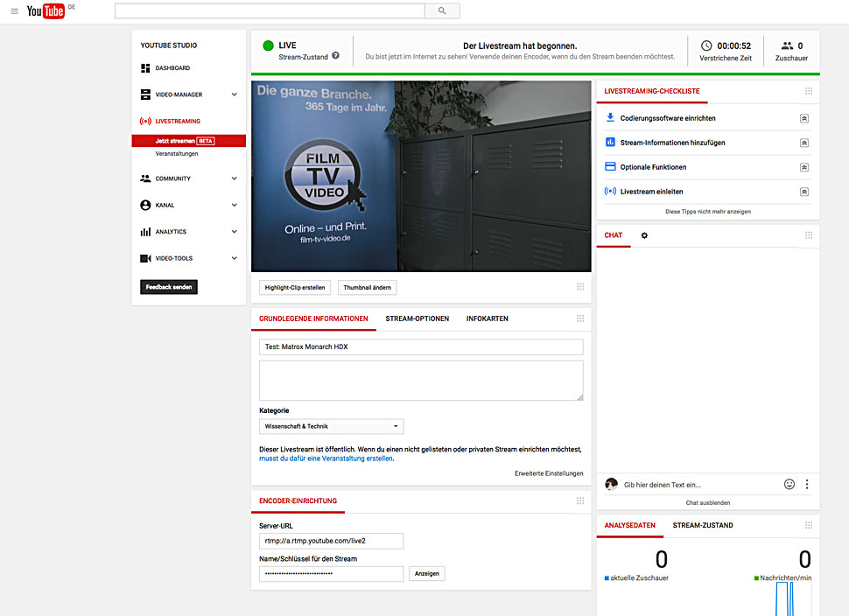
Task: Open the hamburger guide menu
Action: coord(15,10)
